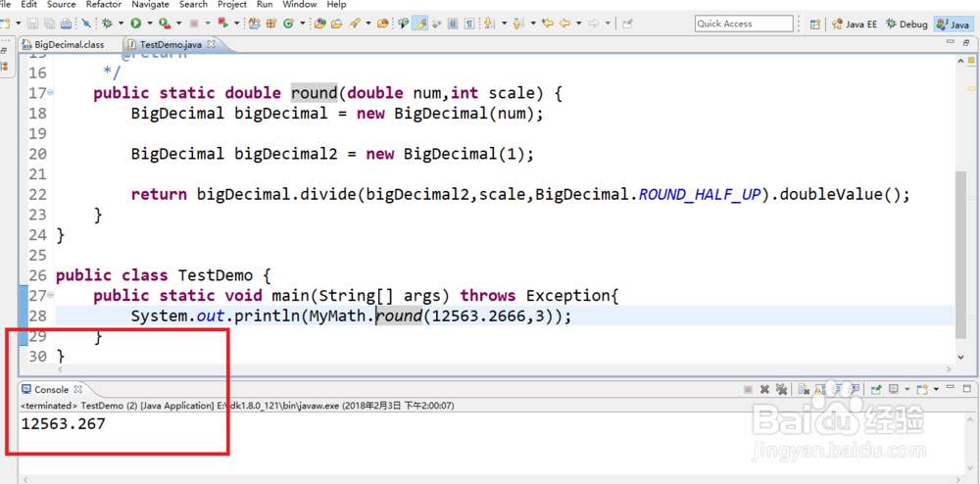Switch to the Java perspective
Viewport: 980px width, 484px height.
click(x=952, y=24)
